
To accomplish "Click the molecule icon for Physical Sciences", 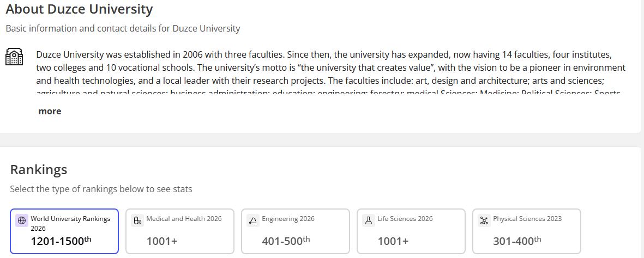I will pyautogui.click(x=484, y=220).
